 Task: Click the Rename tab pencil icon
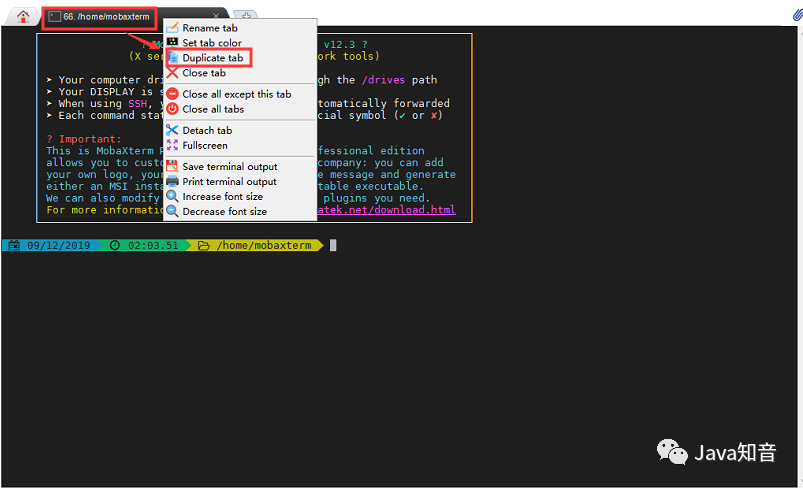point(173,27)
